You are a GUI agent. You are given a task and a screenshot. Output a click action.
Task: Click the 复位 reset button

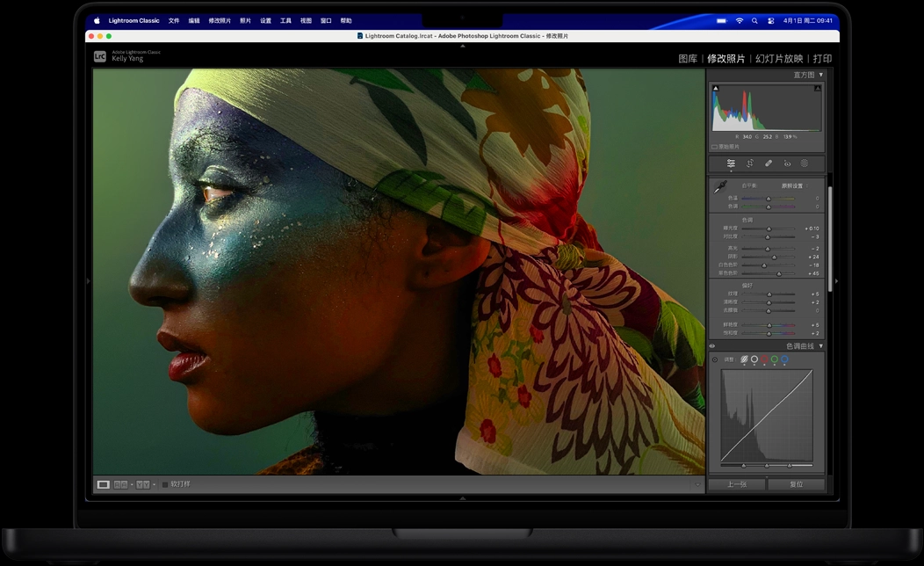tap(796, 483)
